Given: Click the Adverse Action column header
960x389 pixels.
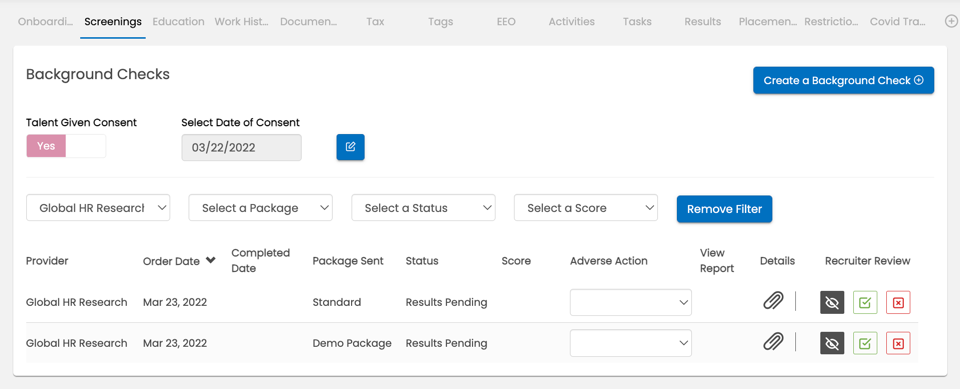Looking at the screenshot, I should (x=609, y=260).
